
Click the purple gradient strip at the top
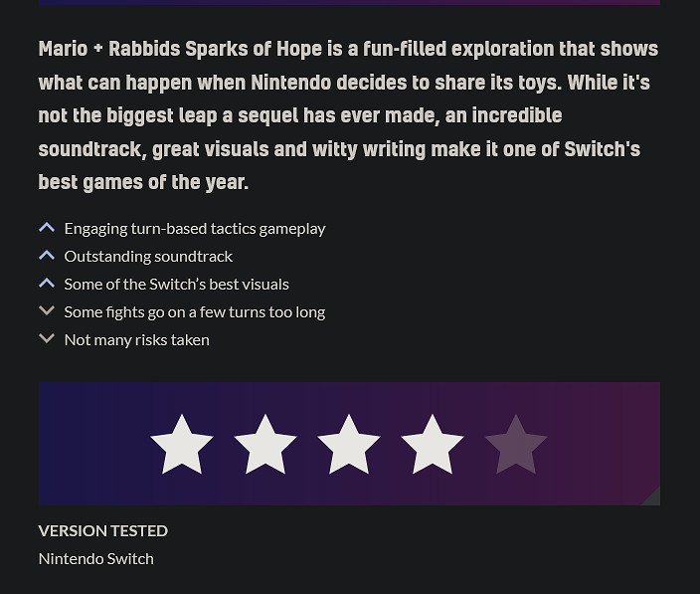coord(349,2)
